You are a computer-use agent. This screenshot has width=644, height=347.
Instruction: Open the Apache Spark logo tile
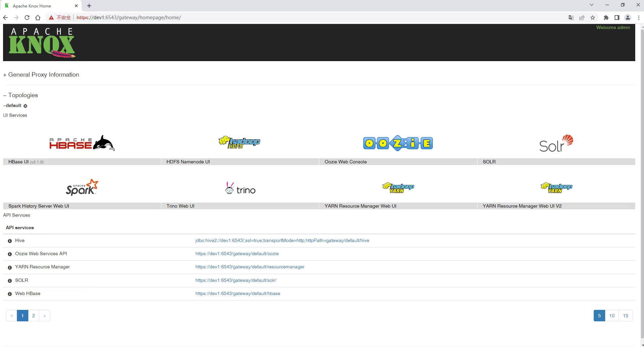tap(82, 187)
